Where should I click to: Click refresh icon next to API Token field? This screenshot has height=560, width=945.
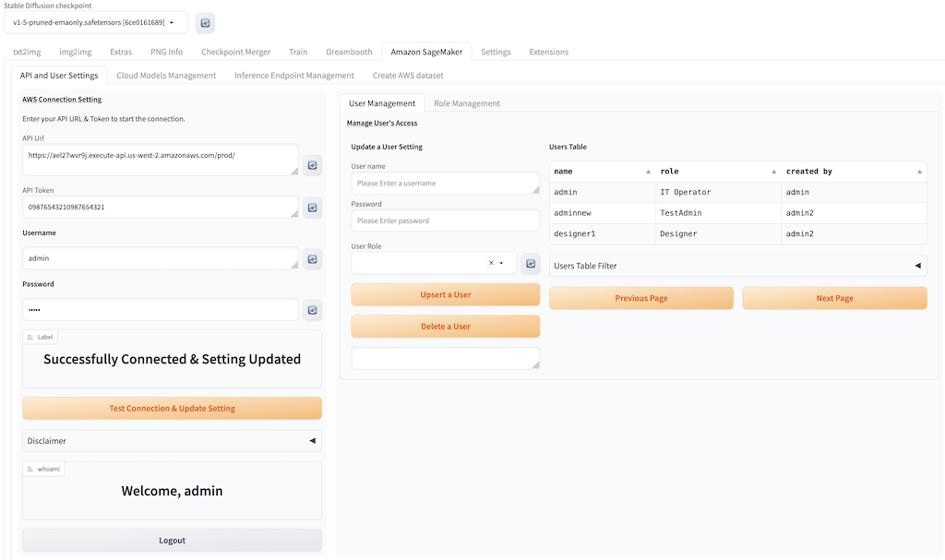313,208
